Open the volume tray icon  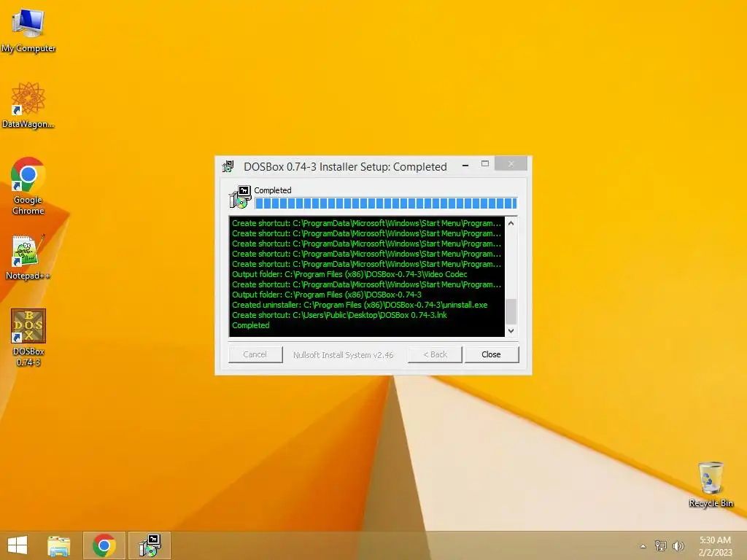pos(678,546)
